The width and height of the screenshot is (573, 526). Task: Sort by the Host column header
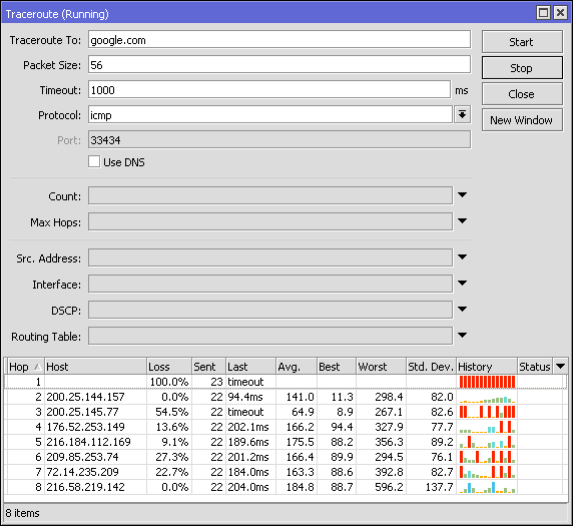click(x=95, y=366)
